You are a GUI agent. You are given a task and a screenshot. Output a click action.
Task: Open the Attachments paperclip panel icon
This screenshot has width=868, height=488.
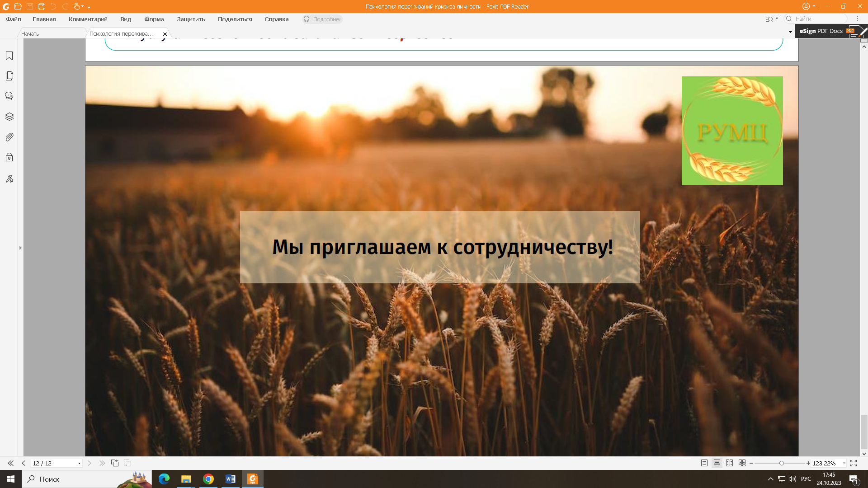tap(9, 137)
